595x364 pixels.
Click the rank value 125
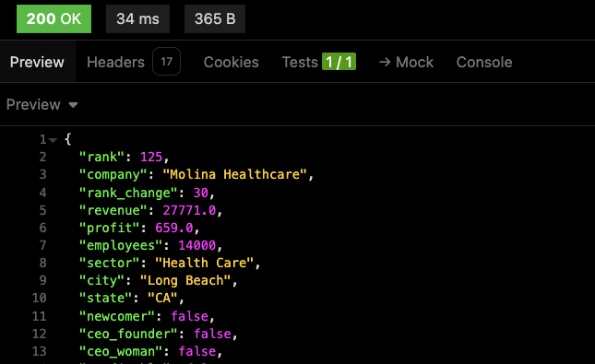tap(151, 157)
